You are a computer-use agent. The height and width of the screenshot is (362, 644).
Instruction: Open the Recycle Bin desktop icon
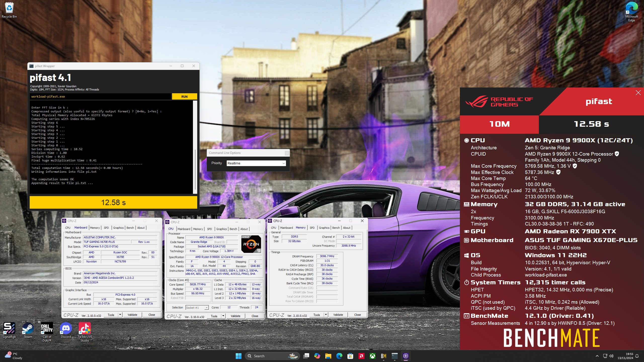[9, 10]
